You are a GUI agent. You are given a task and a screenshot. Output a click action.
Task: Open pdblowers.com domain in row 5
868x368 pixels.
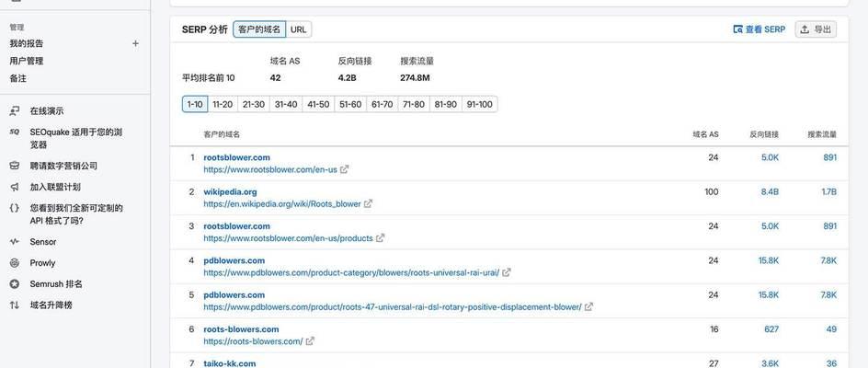(234, 294)
